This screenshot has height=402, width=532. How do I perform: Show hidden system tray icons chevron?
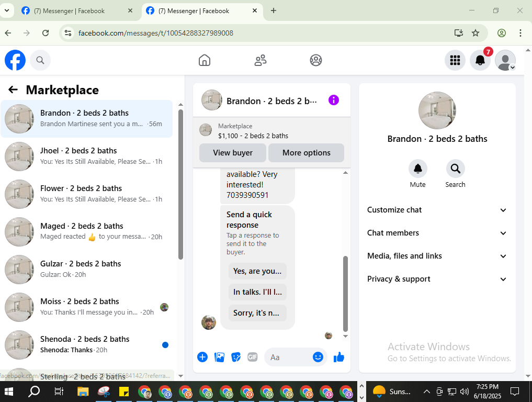point(427,392)
